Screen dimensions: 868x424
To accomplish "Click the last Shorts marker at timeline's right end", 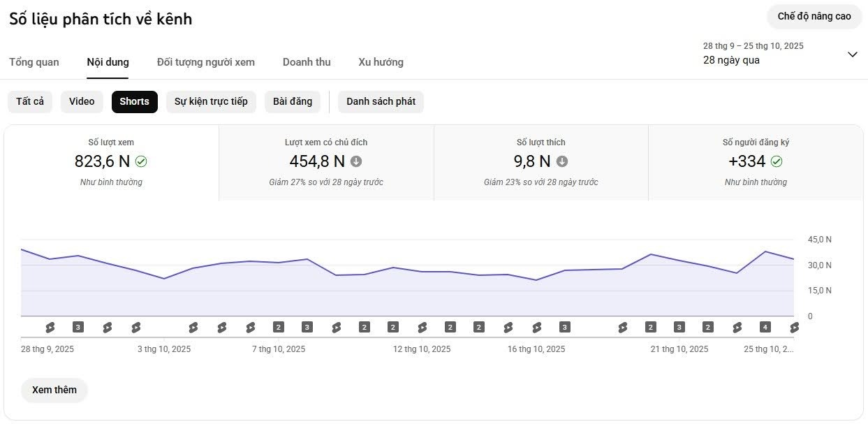I will (794, 327).
